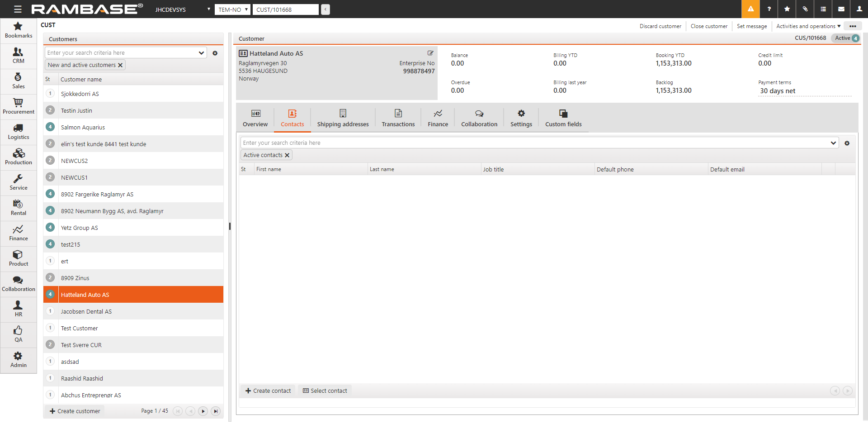
Task: Open the Procurement module in sidebar
Action: (x=18, y=106)
